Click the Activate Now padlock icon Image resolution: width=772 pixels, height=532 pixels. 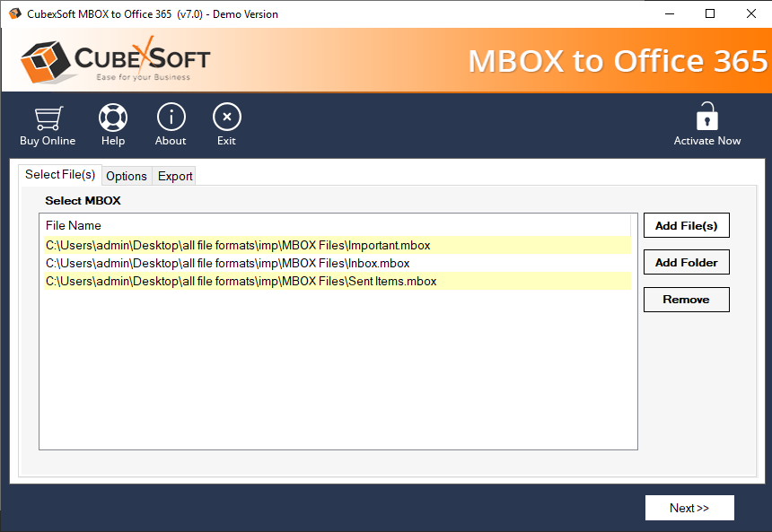(x=707, y=118)
